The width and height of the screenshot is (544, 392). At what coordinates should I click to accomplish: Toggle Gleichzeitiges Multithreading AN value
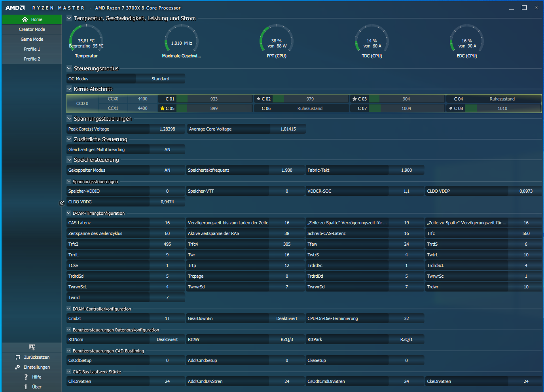(x=167, y=150)
